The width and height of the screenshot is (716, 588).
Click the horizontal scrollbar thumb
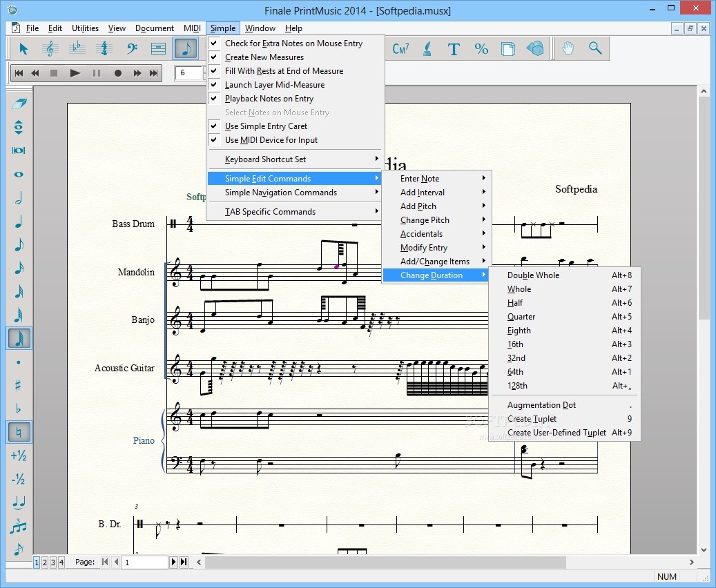tap(385, 562)
